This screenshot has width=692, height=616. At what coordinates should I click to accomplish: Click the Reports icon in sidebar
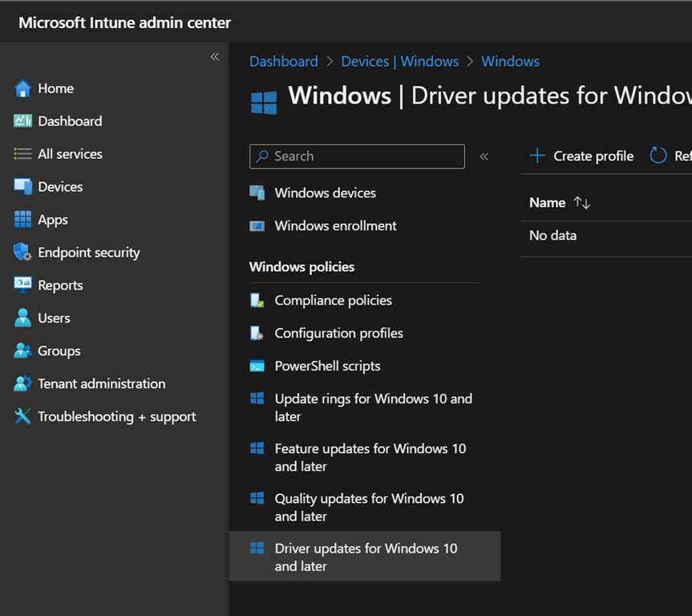(22, 286)
